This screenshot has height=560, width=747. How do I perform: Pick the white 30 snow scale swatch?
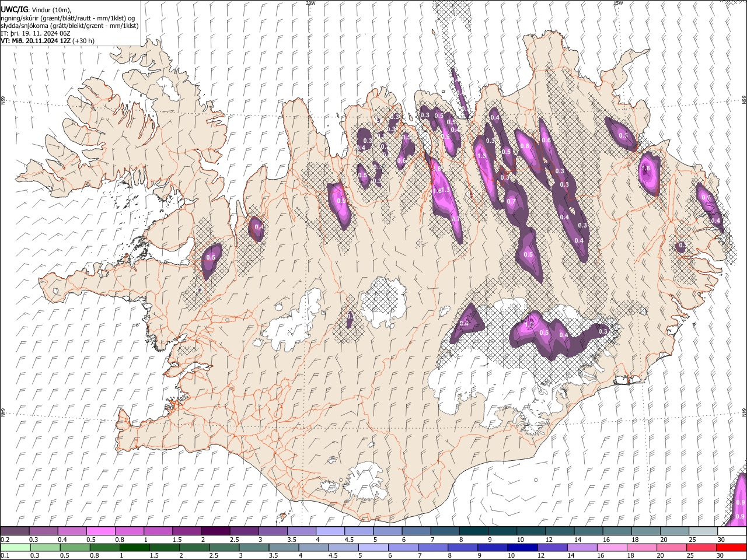coord(732,531)
